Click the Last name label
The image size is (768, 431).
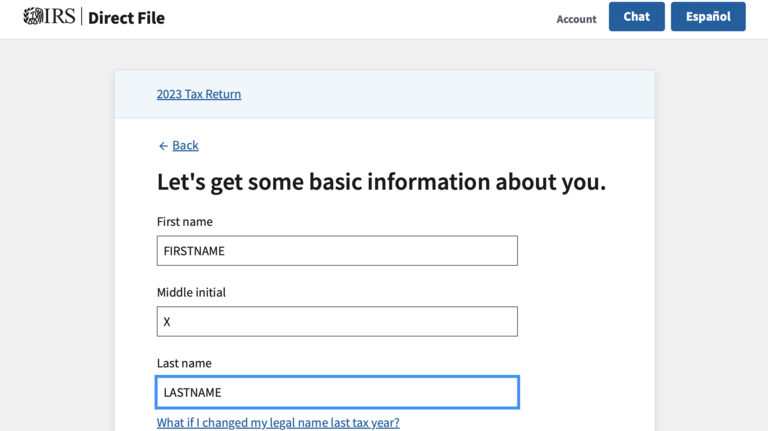tap(184, 363)
